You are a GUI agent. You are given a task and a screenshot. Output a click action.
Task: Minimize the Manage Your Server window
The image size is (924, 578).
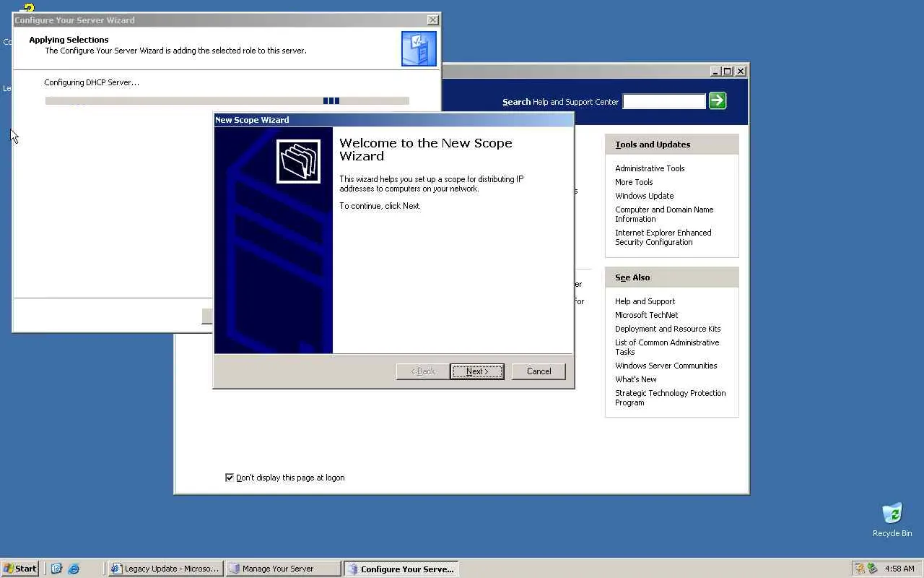715,71
